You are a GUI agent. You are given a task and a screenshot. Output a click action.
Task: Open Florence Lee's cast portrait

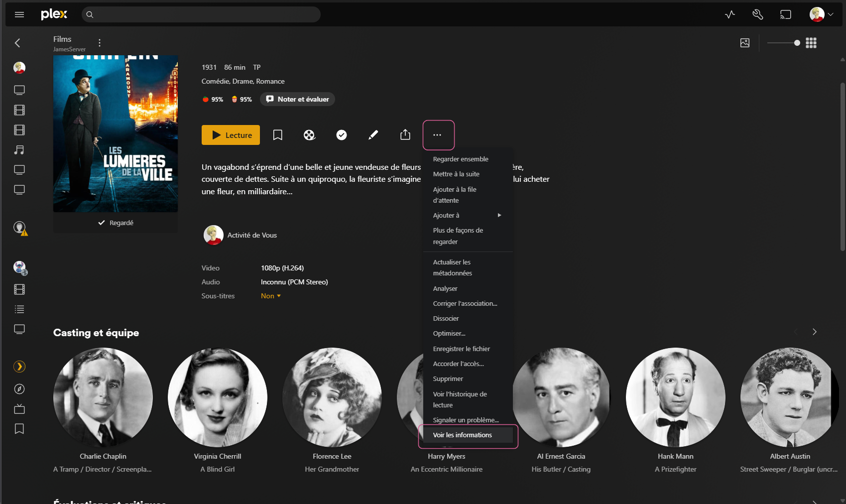click(332, 397)
